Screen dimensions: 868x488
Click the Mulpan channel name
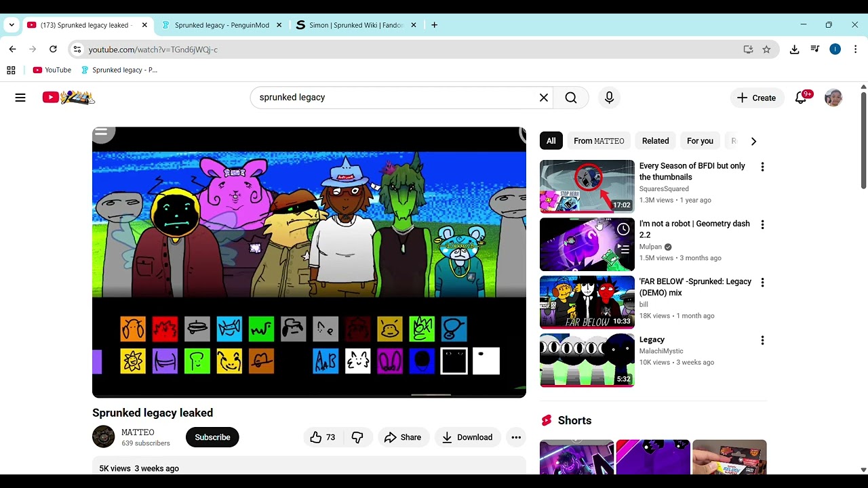tap(650, 247)
